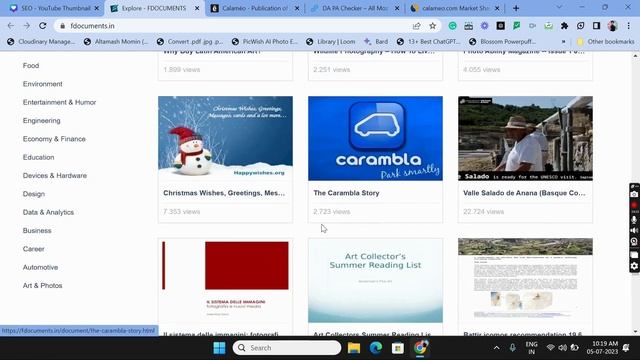Open Cloudinary Manage bookmark
Screen dimensions: 640x360
(x=41, y=42)
